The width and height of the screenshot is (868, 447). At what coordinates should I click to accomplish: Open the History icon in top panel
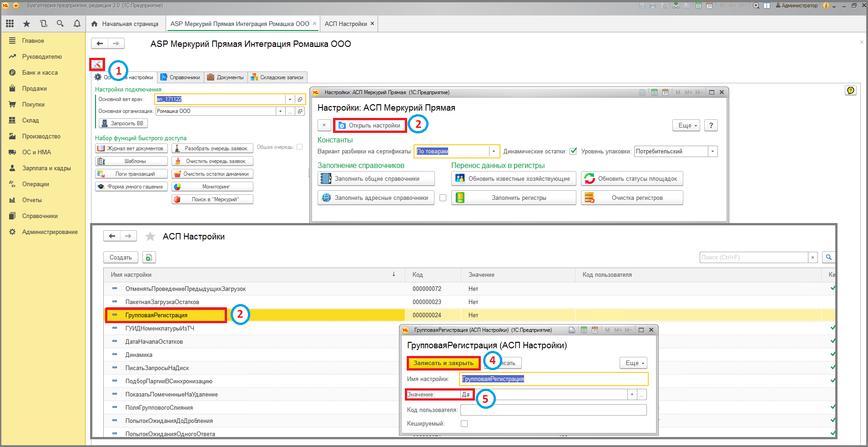pyautogui.click(x=43, y=24)
